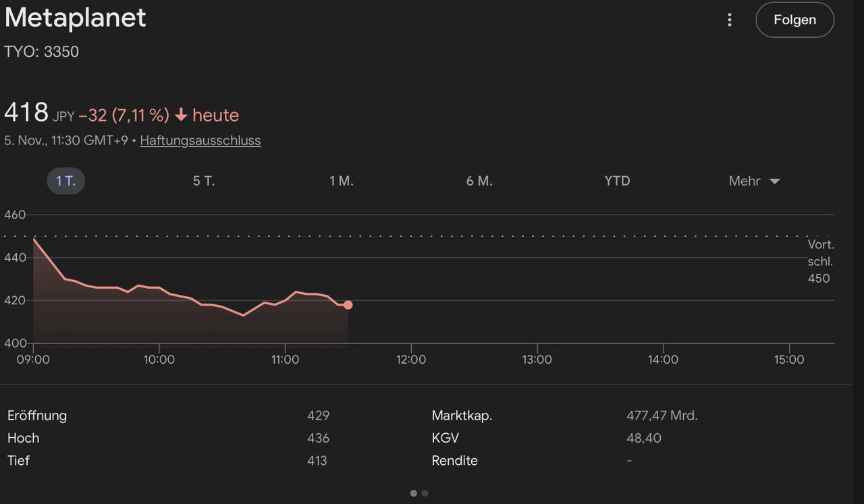
Task: Go to the second carousel page dot
Action: (x=425, y=493)
